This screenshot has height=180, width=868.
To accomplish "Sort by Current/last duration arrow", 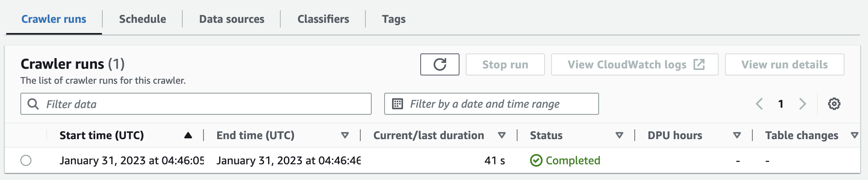I will click(x=501, y=136).
